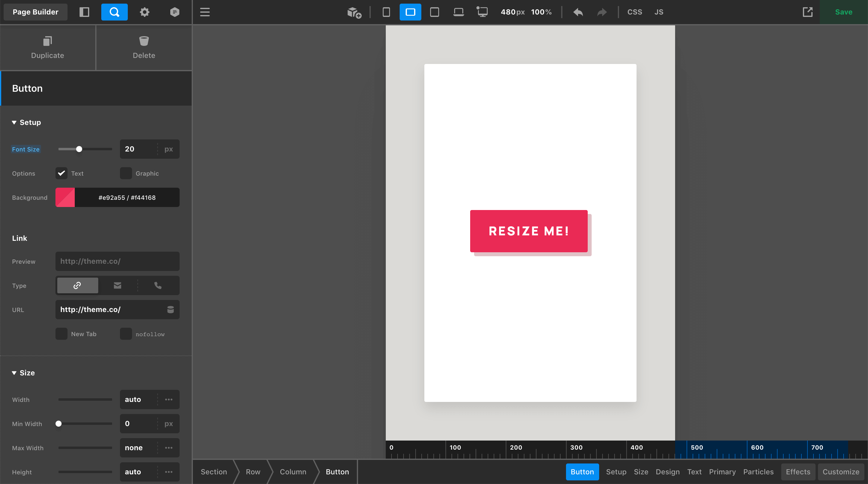Switch to desktop preview size
Viewport: 868px width, 484px height.
click(x=483, y=12)
